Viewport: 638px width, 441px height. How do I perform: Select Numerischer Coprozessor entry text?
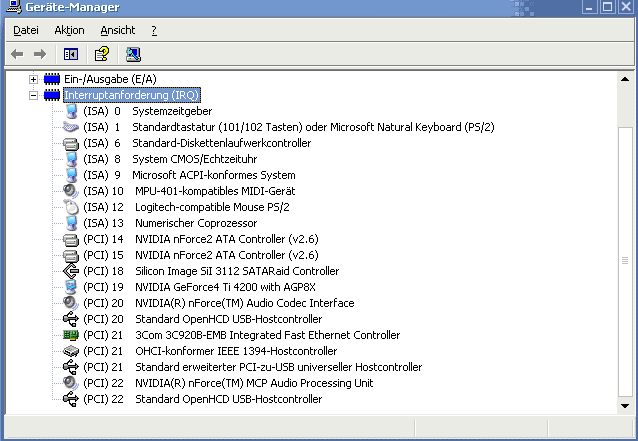tap(196, 223)
